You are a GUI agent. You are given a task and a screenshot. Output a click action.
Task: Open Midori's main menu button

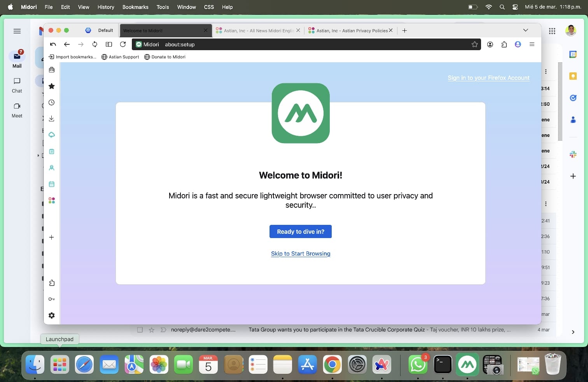pyautogui.click(x=532, y=44)
